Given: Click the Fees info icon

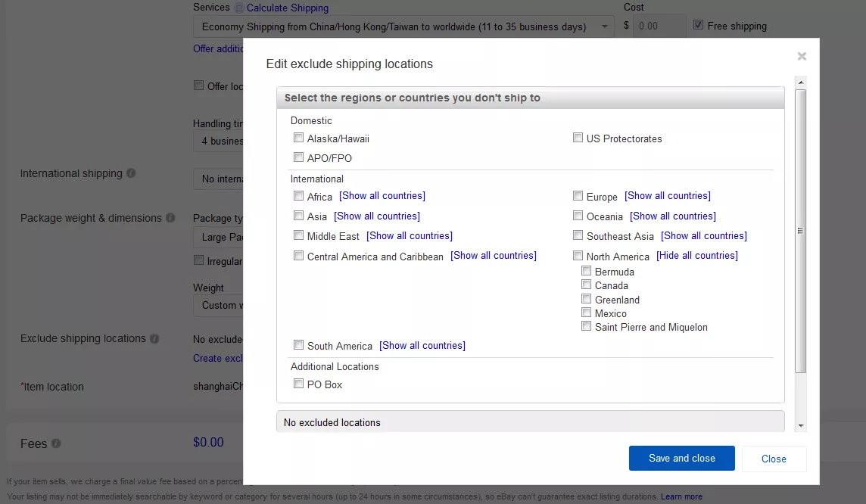Looking at the screenshot, I should pos(56,443).
